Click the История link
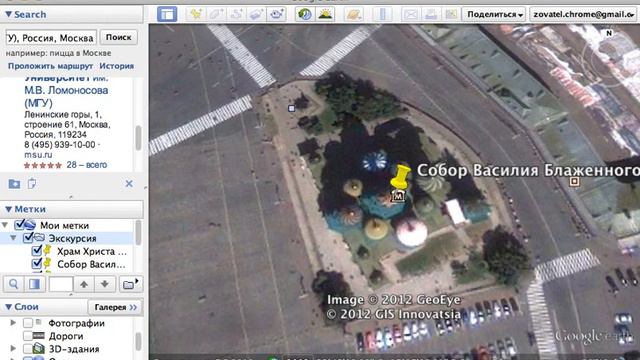Image resolution: width=640 pixels, height=360 pixels. click(117, 66)
